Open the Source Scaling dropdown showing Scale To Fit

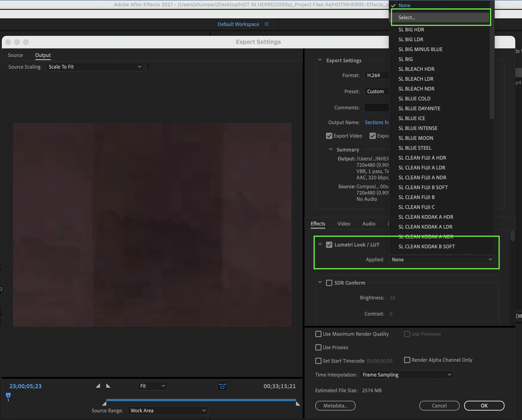point(95,67)
